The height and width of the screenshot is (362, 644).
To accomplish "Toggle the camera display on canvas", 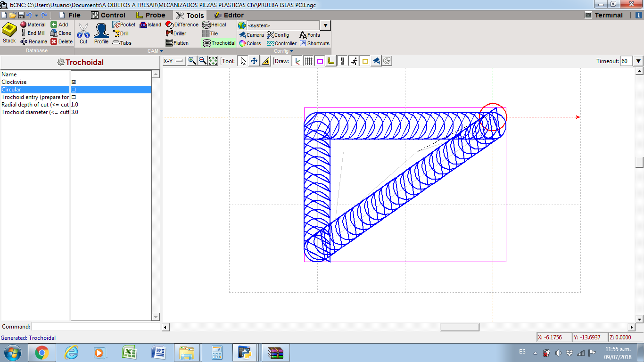I will (376, 61).
